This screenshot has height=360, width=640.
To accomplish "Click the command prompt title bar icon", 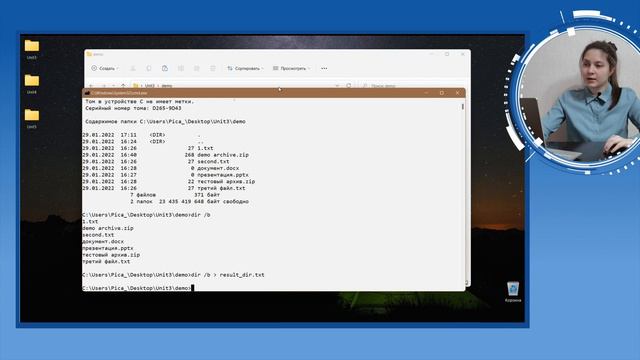I will pyautogui.click(x=87, y=93).
